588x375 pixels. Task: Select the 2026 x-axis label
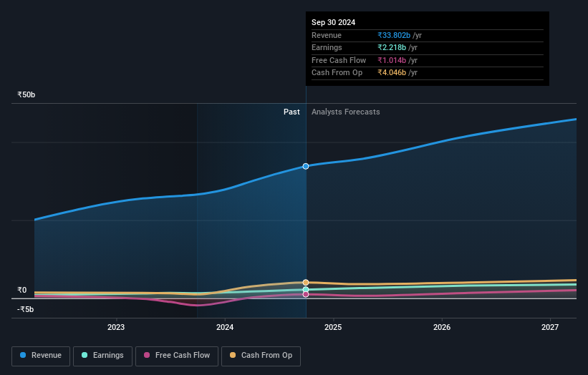pos(442,327)
